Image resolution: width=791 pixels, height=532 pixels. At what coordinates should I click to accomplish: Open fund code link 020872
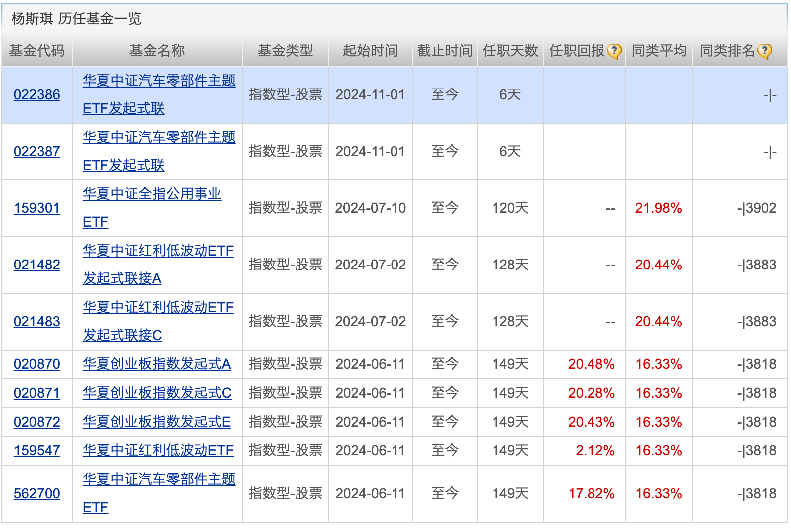(x=37, y=422)
